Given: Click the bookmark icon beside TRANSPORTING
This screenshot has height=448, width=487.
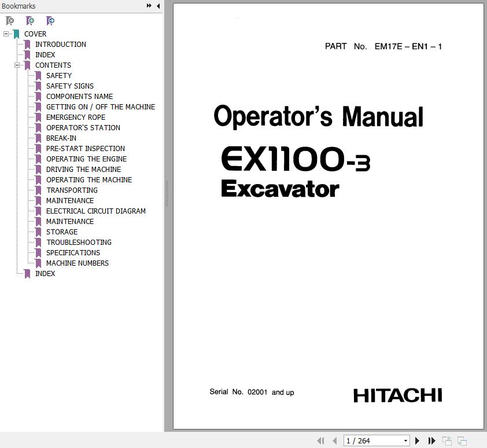Looking at the screenshot, I should tap(38, 190).
